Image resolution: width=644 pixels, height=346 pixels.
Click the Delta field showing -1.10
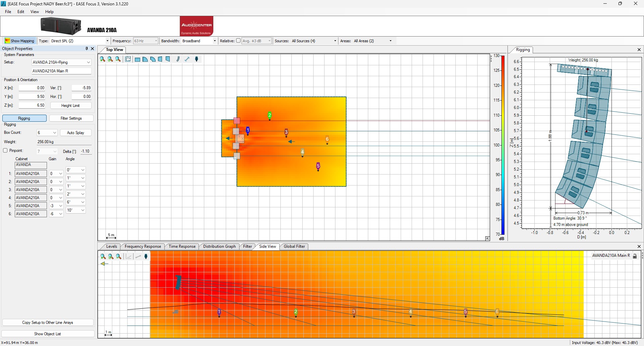86,151
